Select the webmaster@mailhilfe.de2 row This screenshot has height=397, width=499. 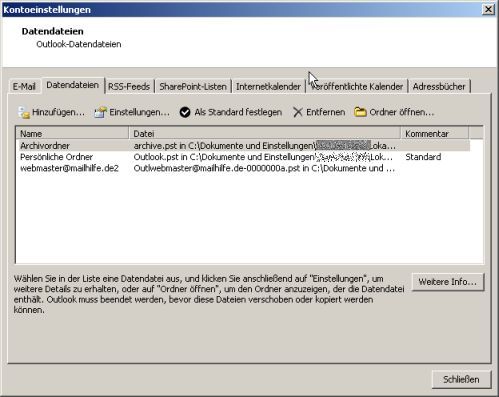pyautogui.click(x=243, y=168)
